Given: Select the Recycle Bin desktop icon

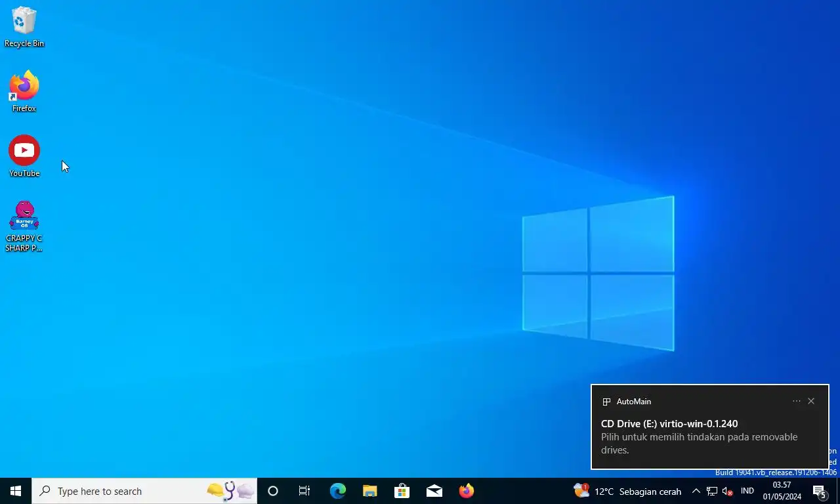Looking at the screenshot, I should tap(24, 27).
